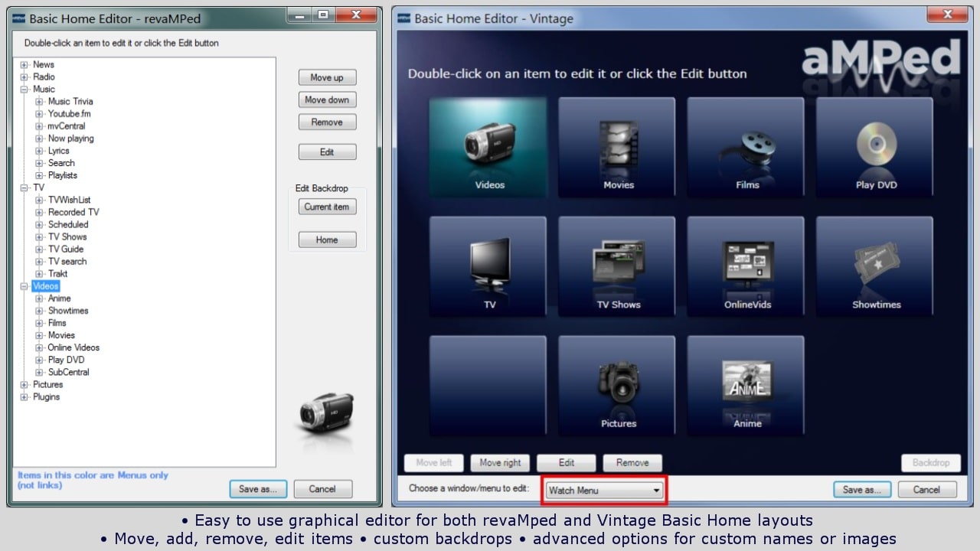The image size is (980, 551).
Task: Select Youtube.fm tree item
Action: point(69,114)
